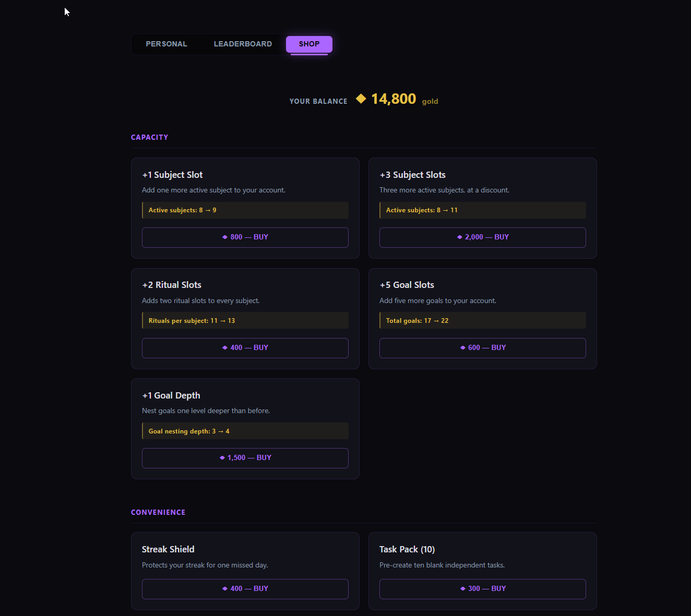Viewport: 691px width, 616px height.
Task: Click "Rituals per subject: 11 → 13" line
Action: [x=245, y=320]
